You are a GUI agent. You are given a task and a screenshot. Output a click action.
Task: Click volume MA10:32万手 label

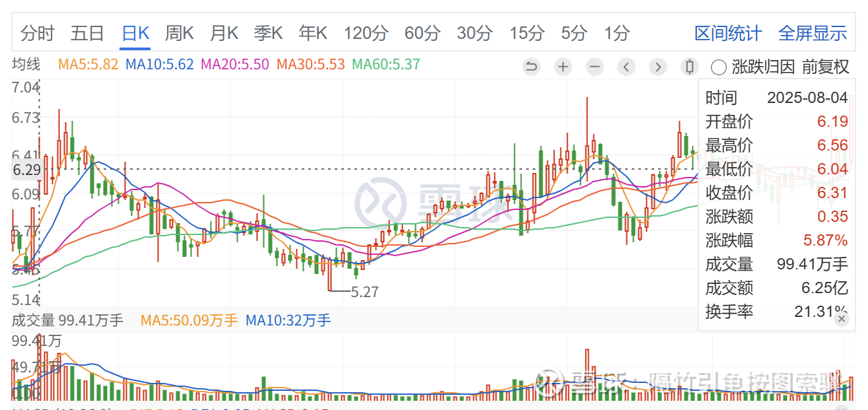[288, 321]
